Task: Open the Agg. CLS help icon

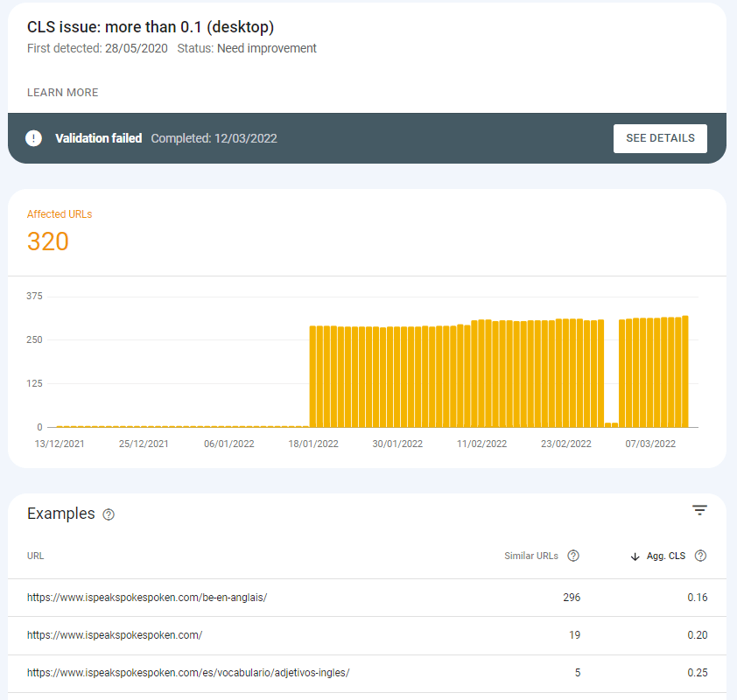Action: coord(700,556)
